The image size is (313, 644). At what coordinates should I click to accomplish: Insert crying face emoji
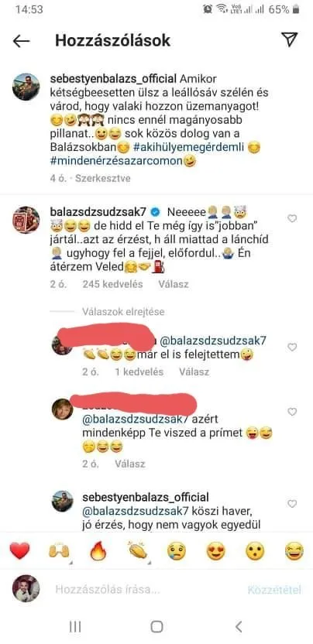(177, 551)
